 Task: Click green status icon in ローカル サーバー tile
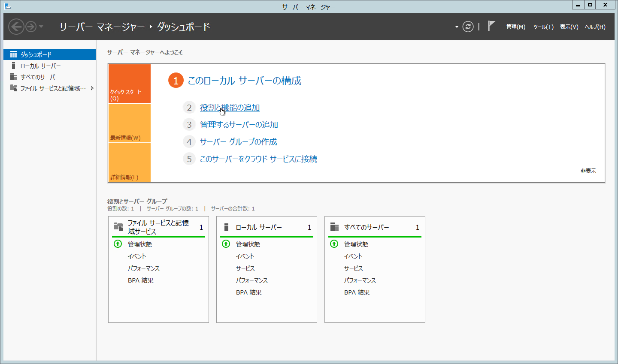pyautogui.click(x=226, y=244)
